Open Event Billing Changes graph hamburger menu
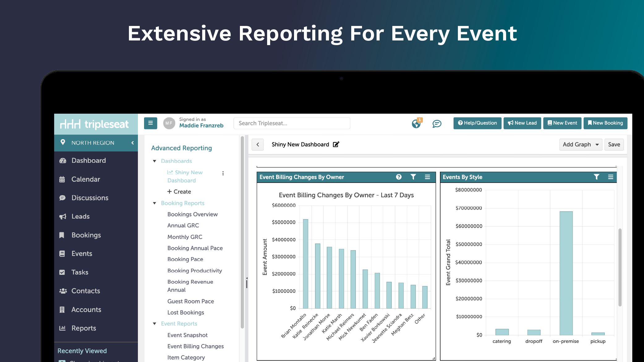Viewport: 644px width, 362px height. [x=428, y=177]
